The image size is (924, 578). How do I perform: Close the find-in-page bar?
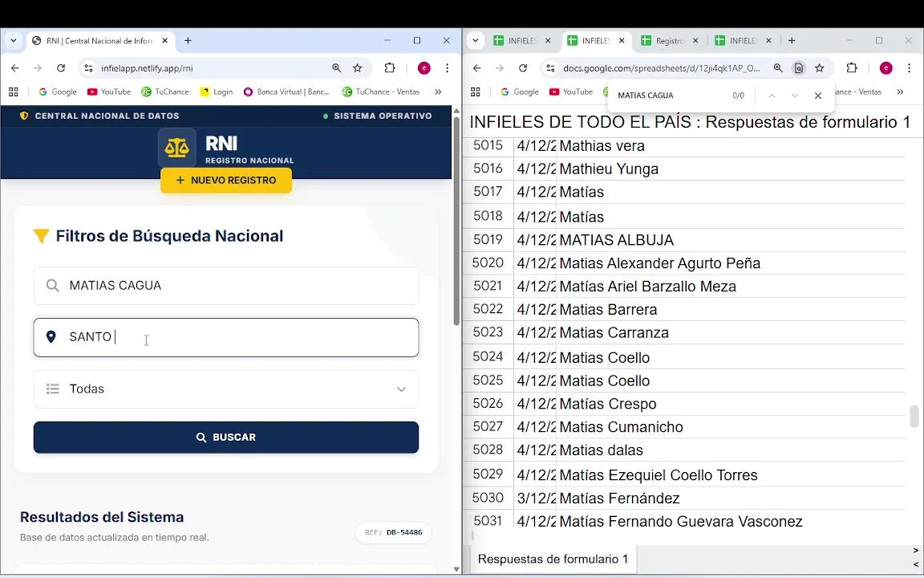tap(818, 96)
